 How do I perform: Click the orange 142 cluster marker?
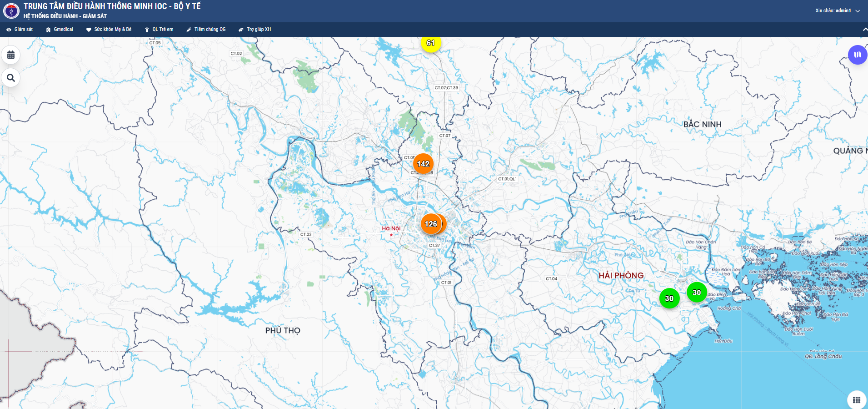click(x=423, y=164)
